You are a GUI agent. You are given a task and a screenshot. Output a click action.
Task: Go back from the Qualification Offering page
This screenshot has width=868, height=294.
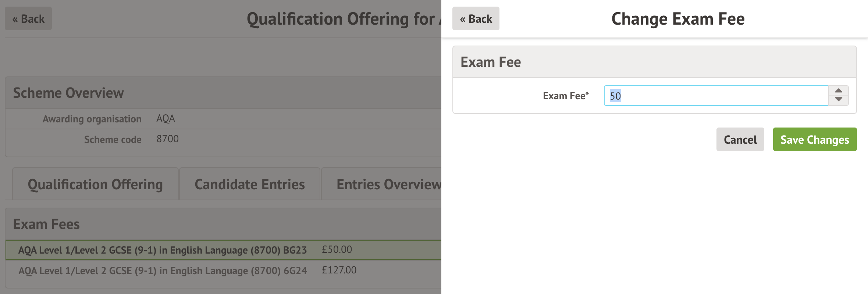(x=28, y=19)
